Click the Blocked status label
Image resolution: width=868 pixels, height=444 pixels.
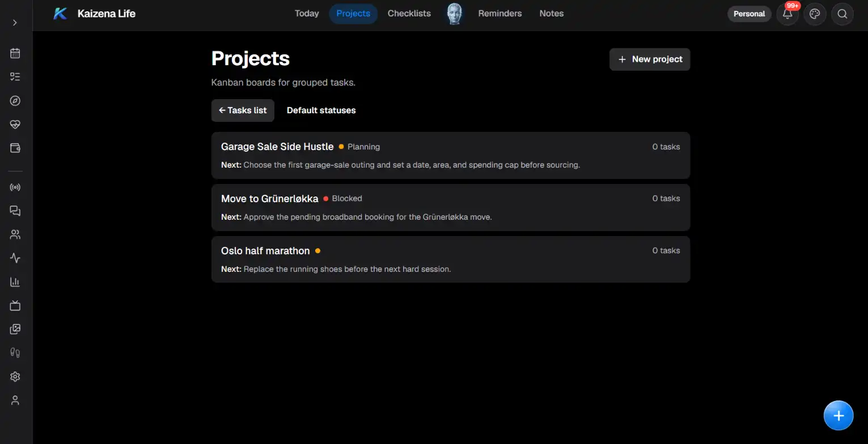coord(347,199)
